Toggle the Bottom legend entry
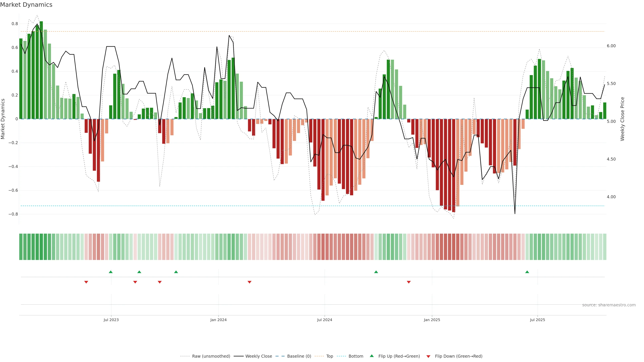644x362 pixels. click(356, 356)
